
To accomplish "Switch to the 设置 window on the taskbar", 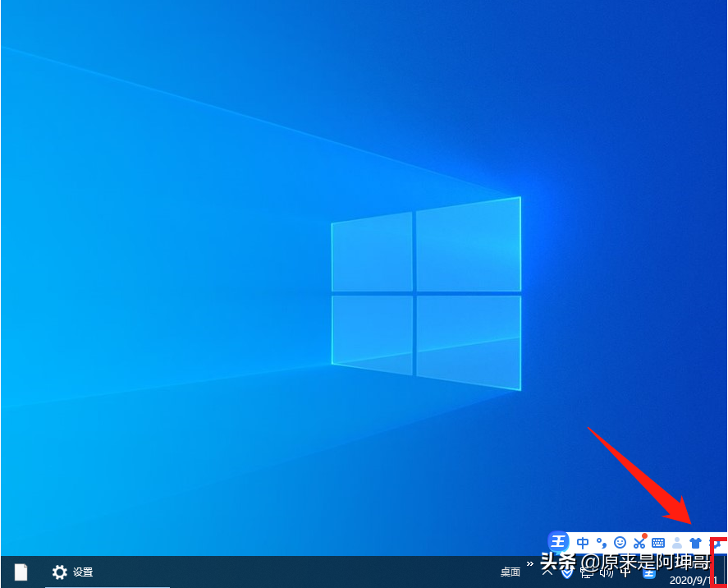I will [70, 572].
